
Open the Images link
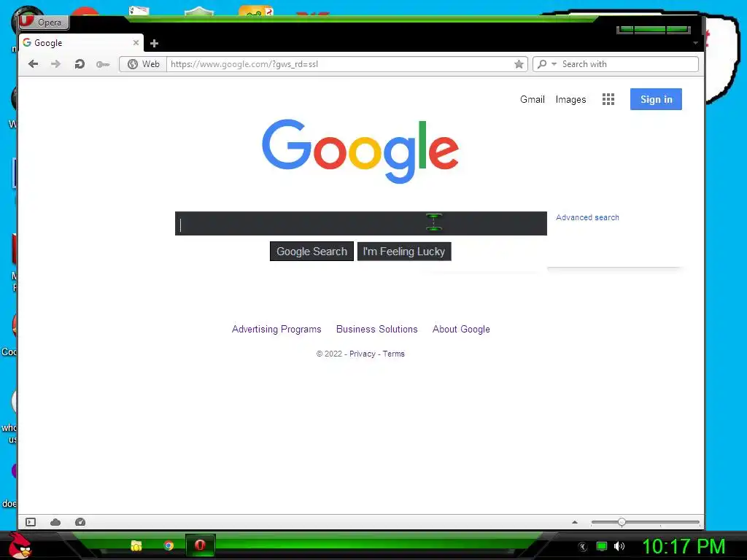570,99
